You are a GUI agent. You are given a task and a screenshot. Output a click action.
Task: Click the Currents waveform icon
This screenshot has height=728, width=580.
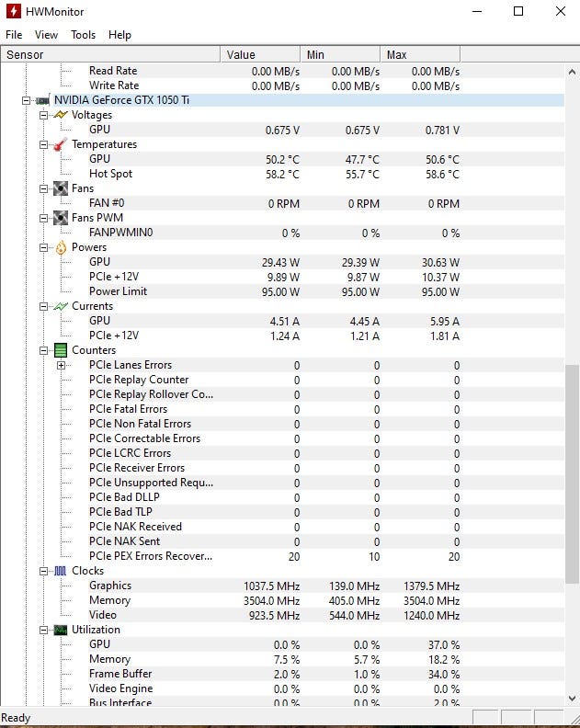pos(61,306)
